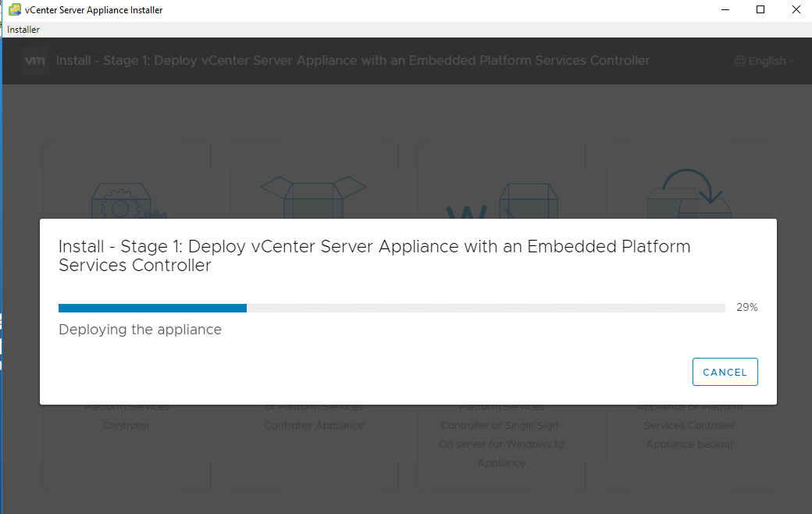The image size is (812, 514).
Task: Click the deployment progress bar
Action: [391, 308]
